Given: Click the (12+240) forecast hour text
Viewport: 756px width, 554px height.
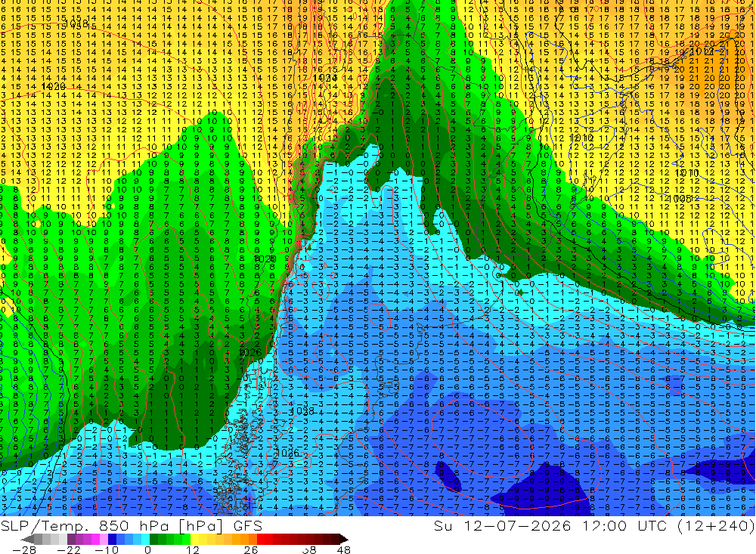Looking at the screenshot, I should (x=715, y=525).
